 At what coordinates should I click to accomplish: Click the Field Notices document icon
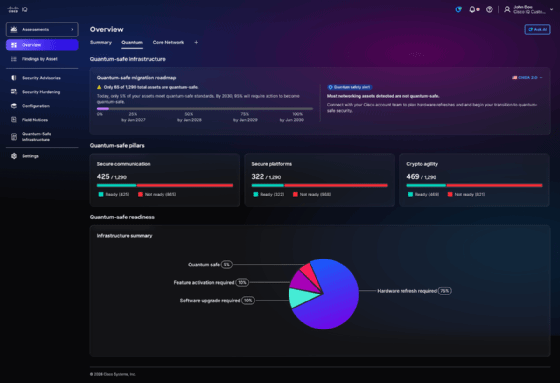tap(14, 120)
